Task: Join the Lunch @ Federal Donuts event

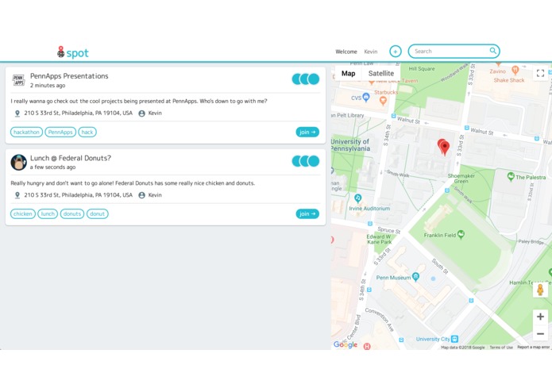Action: click(x=307, y=213)
